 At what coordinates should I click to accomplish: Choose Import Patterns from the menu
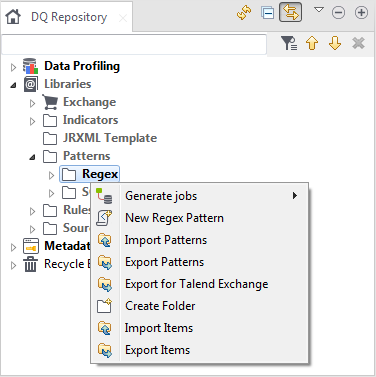[199, 240]
